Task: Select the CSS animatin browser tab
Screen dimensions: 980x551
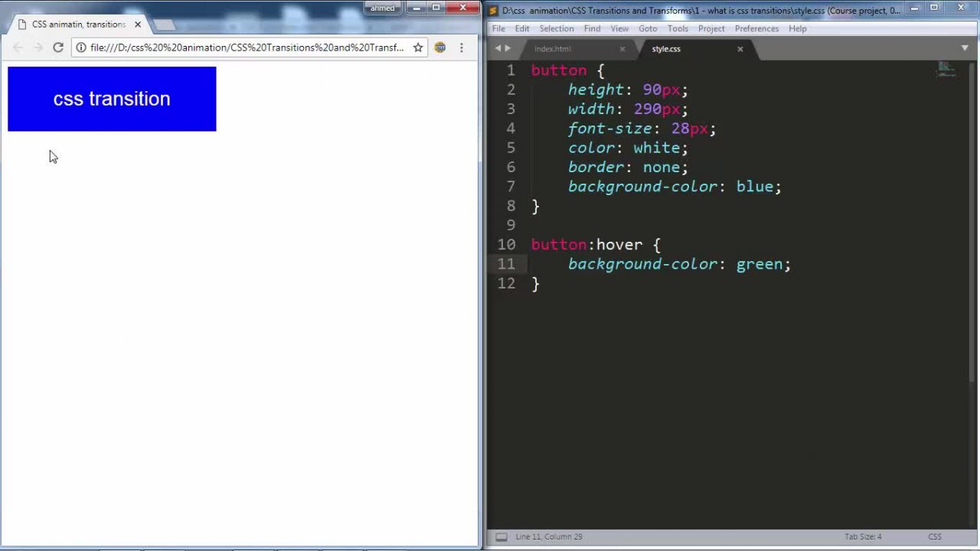Action: pyautogui.click(x=78, y=24)
